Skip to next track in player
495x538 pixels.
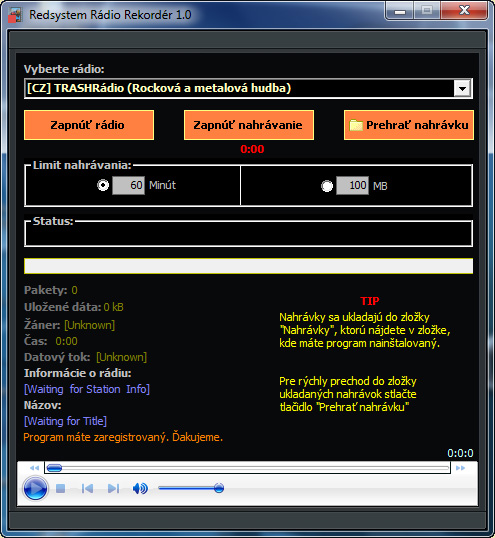tap(114, 488)
